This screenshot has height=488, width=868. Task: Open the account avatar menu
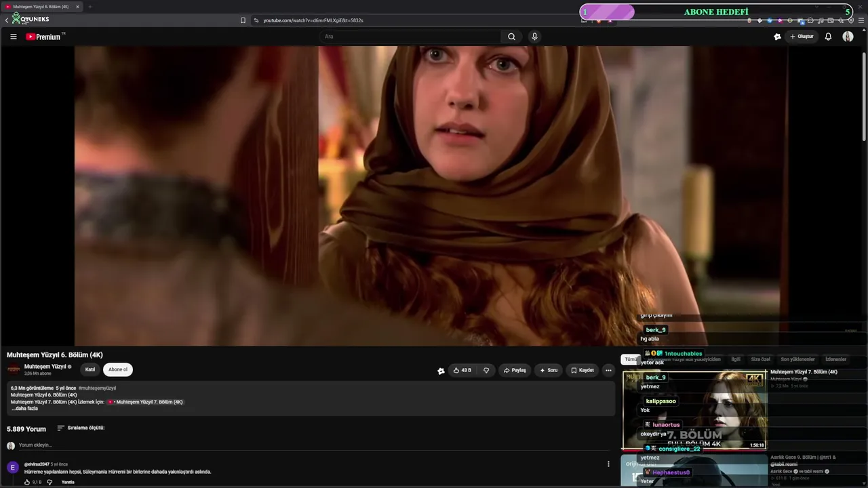[848, 37]
